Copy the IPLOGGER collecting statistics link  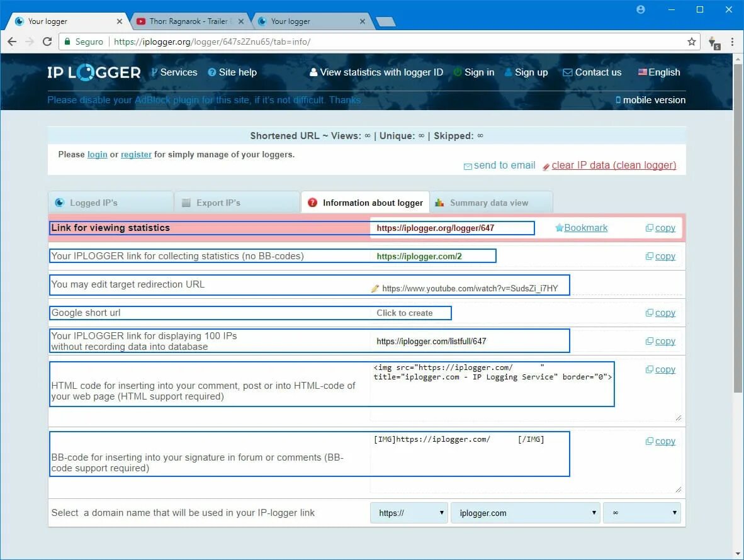660,257
